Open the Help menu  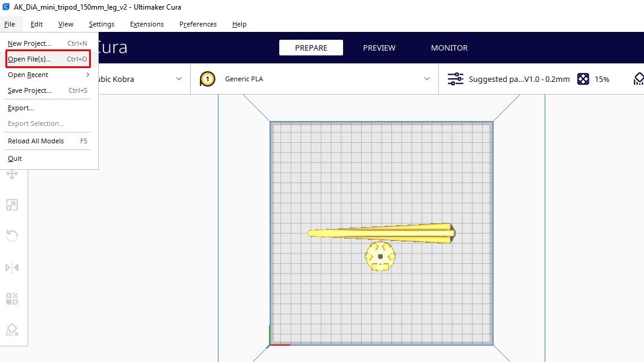tap(239, 24)
